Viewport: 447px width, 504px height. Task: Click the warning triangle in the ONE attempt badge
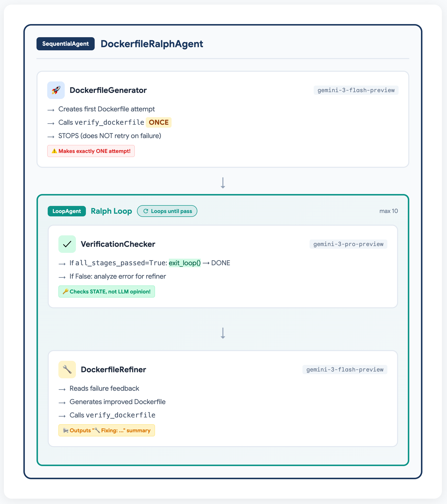(x=55, y=151)
